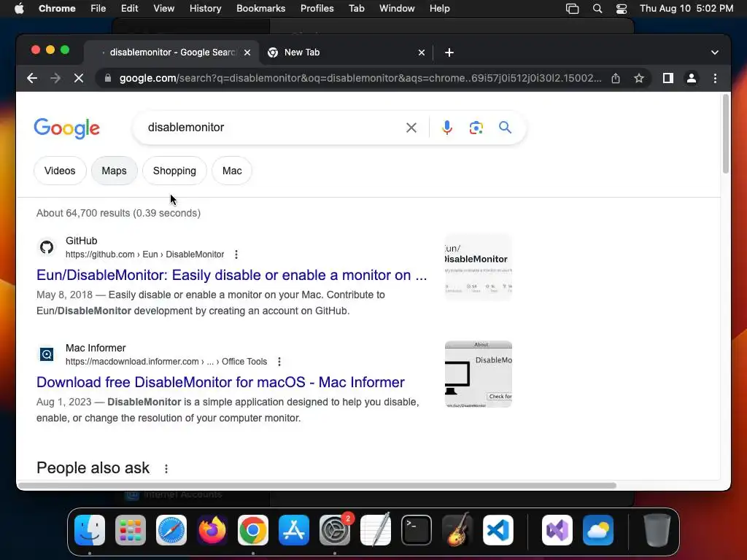Screen dimensions: 747x560
Task: Open the Chrome side panel icon
Action: coord(668,78)
